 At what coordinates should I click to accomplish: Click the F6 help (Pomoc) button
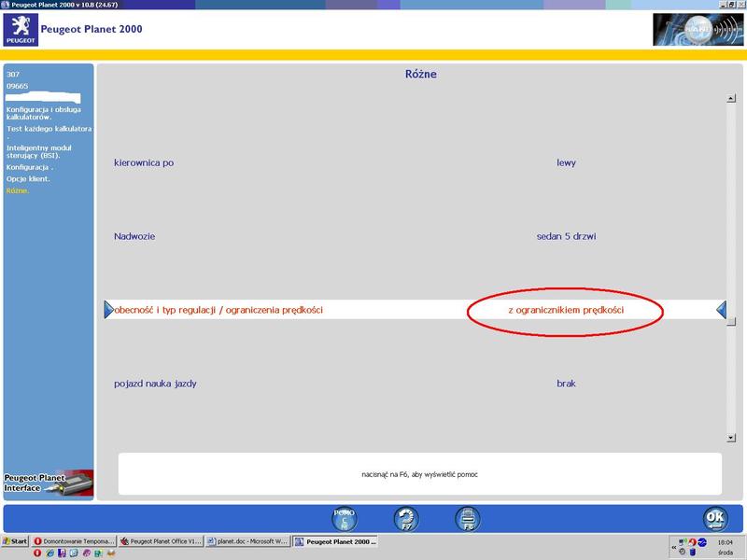pos(345,518)
